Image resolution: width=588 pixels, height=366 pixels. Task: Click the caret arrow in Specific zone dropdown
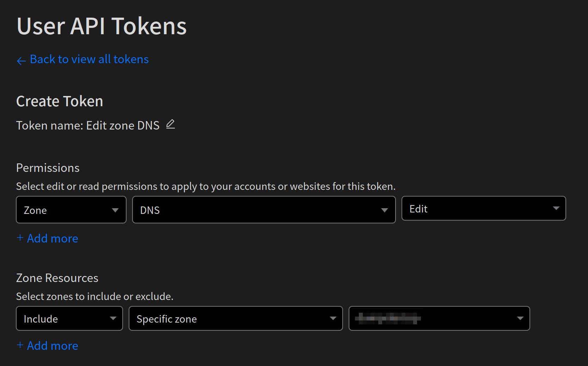(333, 318)
